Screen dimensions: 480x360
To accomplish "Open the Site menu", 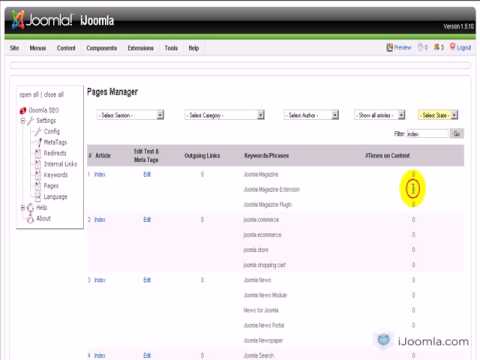I will (14, 48).
